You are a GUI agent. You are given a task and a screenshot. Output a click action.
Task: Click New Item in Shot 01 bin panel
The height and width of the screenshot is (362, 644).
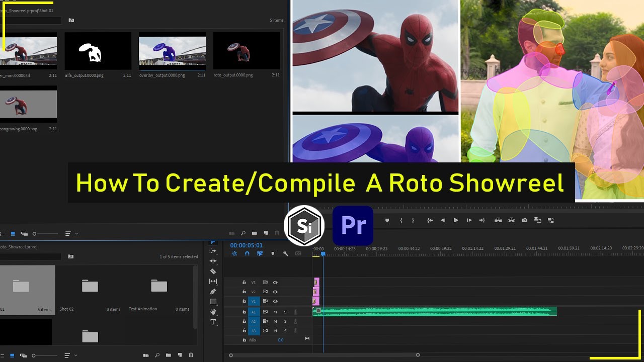pyautogui.click(x=266, y=233)
